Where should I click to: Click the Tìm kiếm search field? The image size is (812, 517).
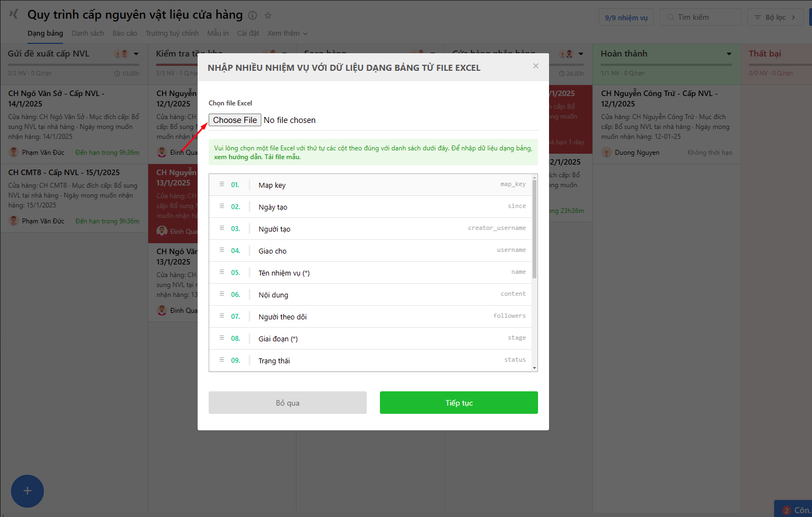tap(701, 18)
